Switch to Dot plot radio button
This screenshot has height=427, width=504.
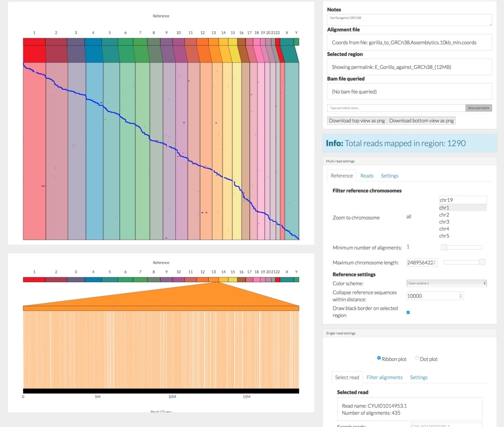click(417, 358)
